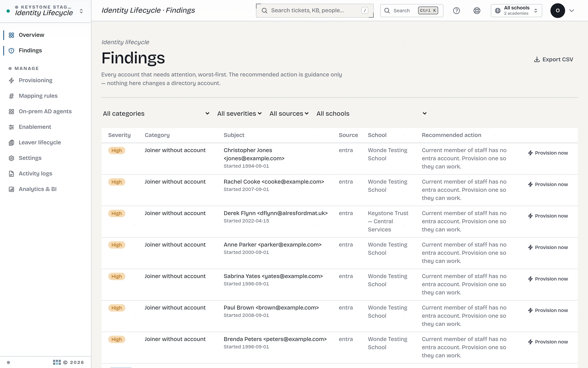Viewport: 588px width, 368px height.
Task: Click the Overview grid icon
Action: [11, 35]
